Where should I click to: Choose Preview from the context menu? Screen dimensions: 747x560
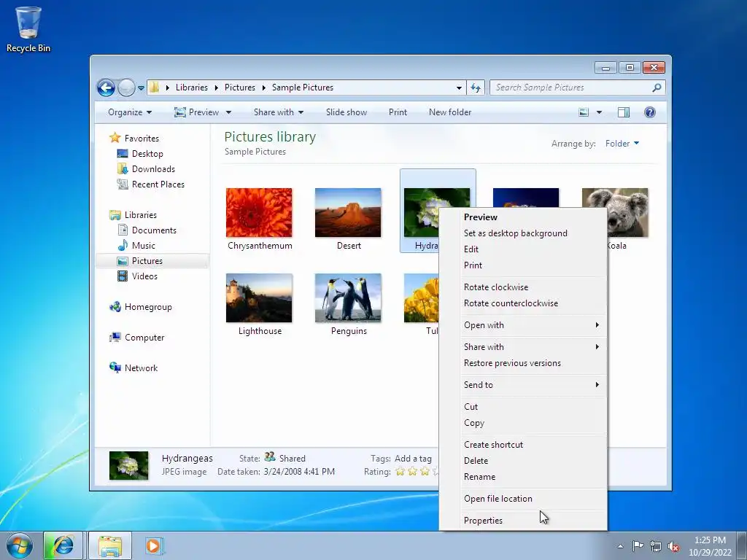point(523,217)
